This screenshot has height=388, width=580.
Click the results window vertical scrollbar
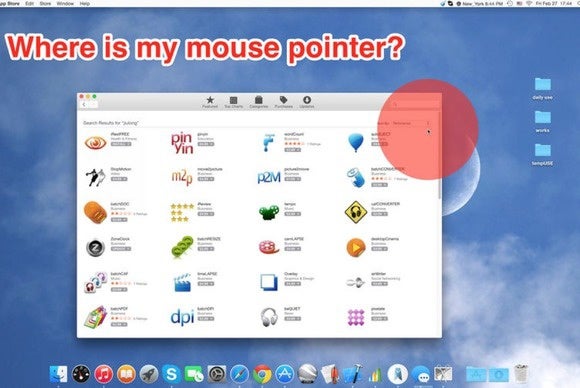coord(439,155)
